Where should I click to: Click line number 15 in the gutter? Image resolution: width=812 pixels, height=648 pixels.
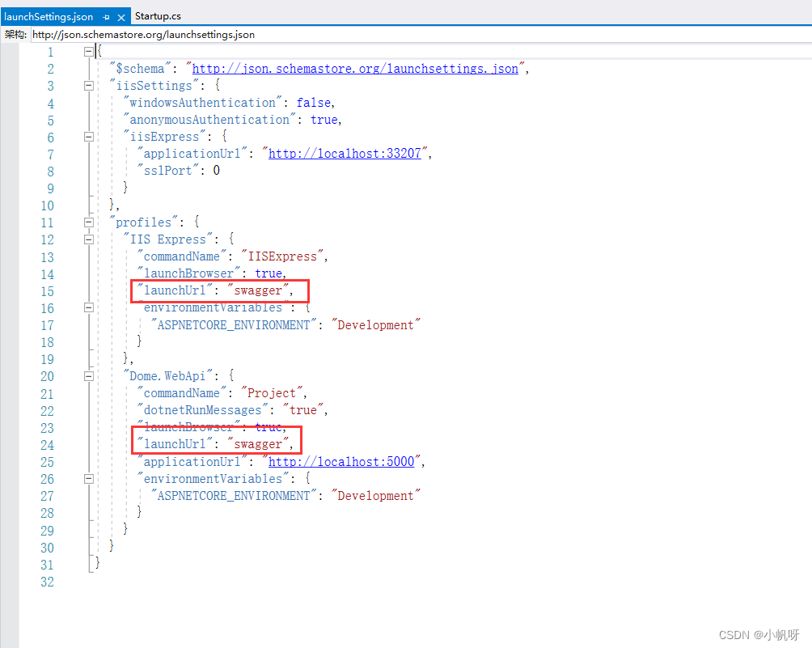pos(47,290)
